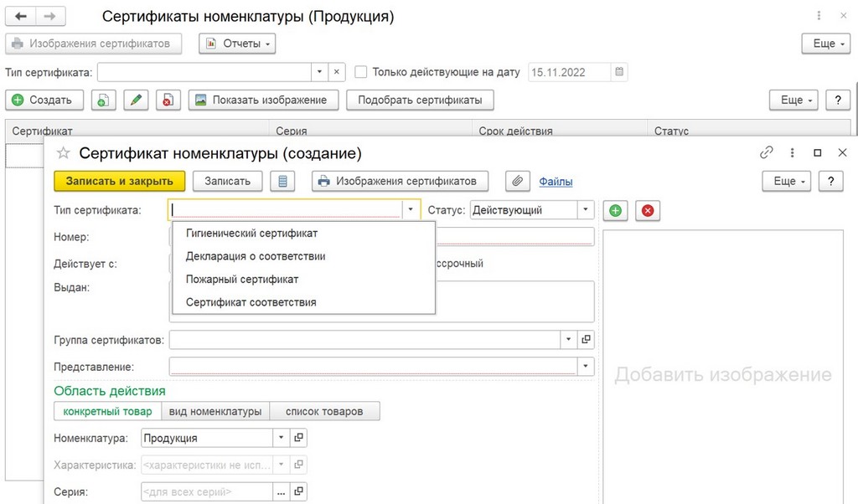This screenshot has width=858, height=504.
Task: Open Изображения сертификатов in the creation form
Action: [x=400, y=181]
